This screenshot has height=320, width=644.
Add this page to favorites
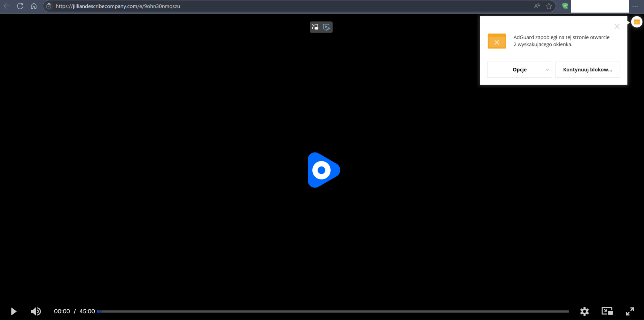pos(548,6)
